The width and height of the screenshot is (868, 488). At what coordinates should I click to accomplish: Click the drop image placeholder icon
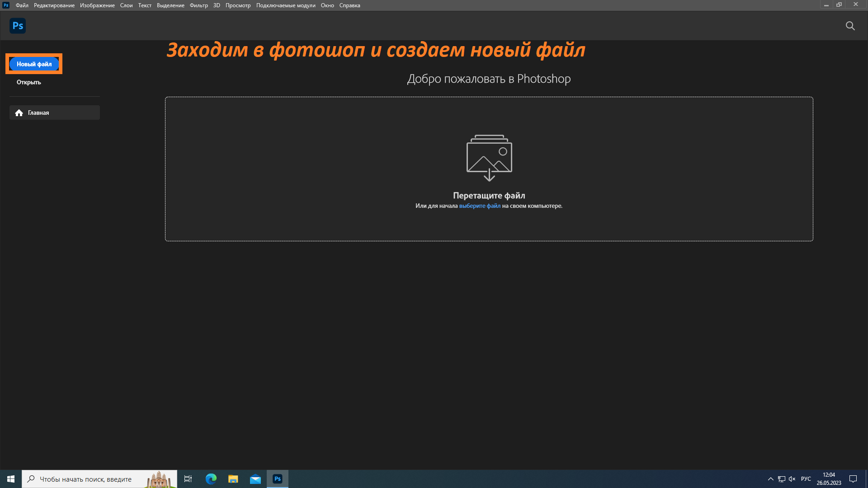point(489,158)
